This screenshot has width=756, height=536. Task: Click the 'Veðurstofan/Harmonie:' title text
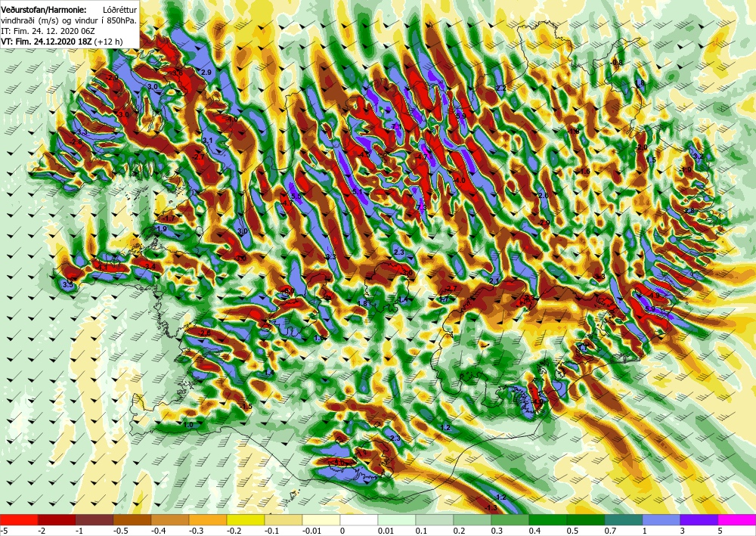point(45,10)
